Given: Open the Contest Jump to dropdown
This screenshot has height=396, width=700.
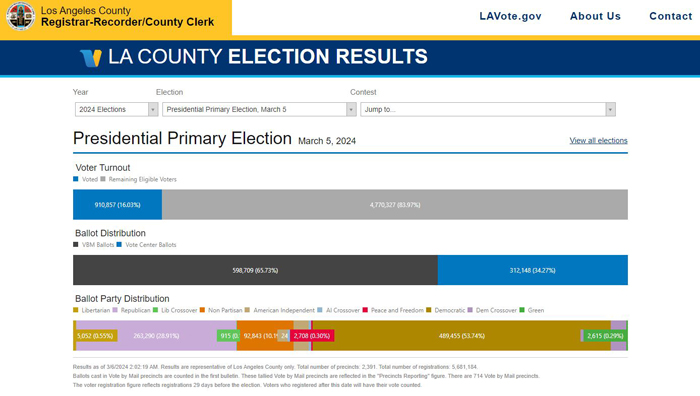Looking at the screenshot, I should [488, 109].
